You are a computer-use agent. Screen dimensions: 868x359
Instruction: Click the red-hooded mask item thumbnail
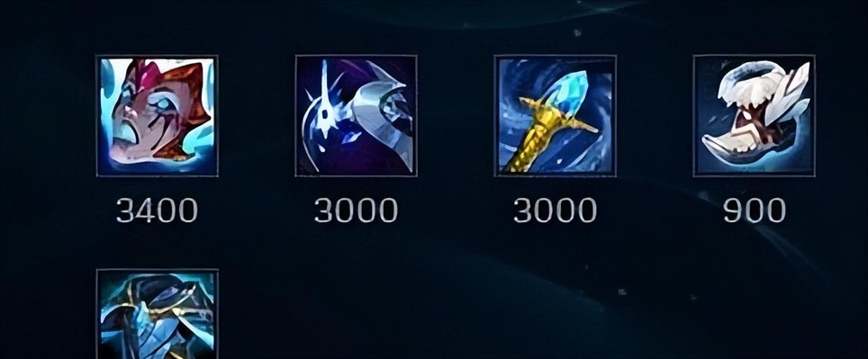click(158, 115)
